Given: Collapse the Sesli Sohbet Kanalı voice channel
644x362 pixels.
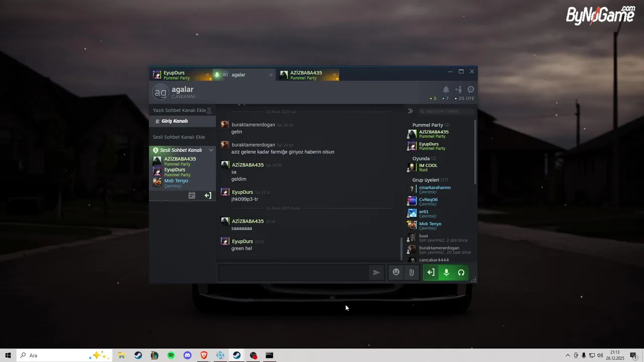Looking at the screenshot, I should [x=211, y=150].
